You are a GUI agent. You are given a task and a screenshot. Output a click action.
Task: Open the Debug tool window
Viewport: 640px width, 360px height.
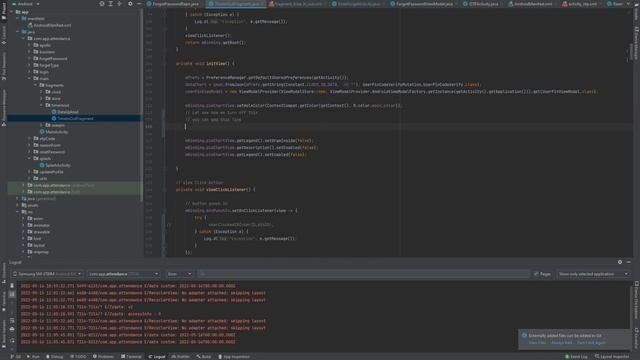(54, 357)
